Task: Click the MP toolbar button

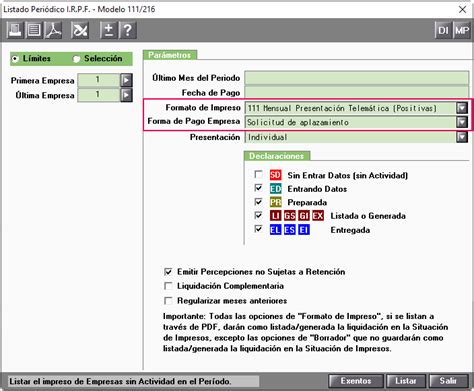Action: (462, 30)
